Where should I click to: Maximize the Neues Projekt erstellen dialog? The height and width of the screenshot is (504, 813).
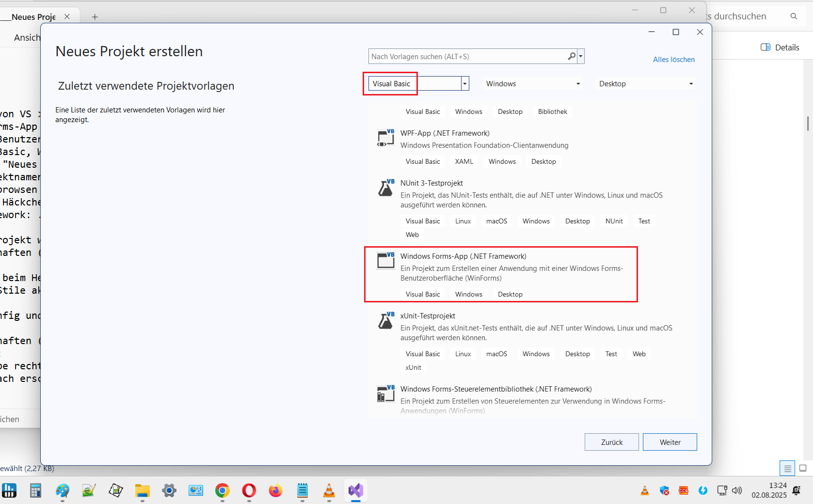point(675,32)
